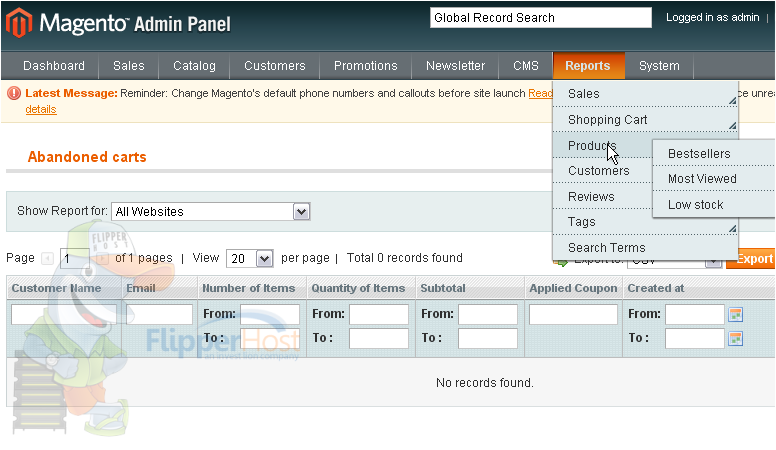Select Search Terms in Reports dropdown

[645, 247]
